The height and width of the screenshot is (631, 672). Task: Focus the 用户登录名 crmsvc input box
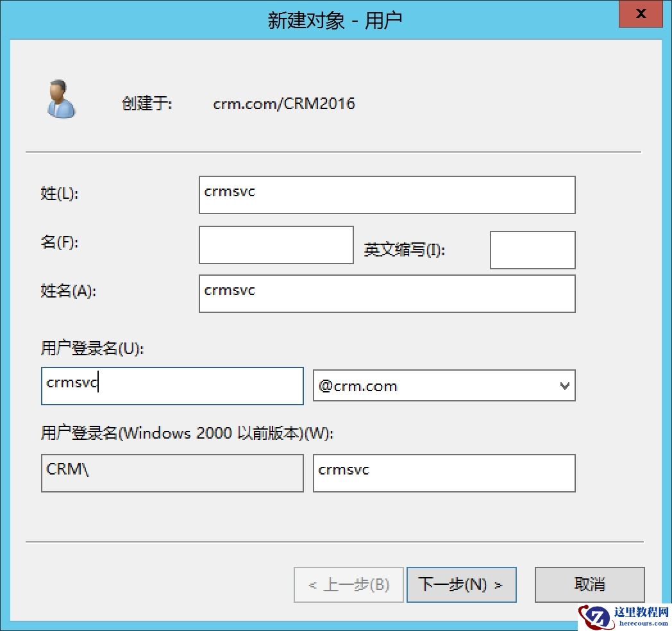172,385
